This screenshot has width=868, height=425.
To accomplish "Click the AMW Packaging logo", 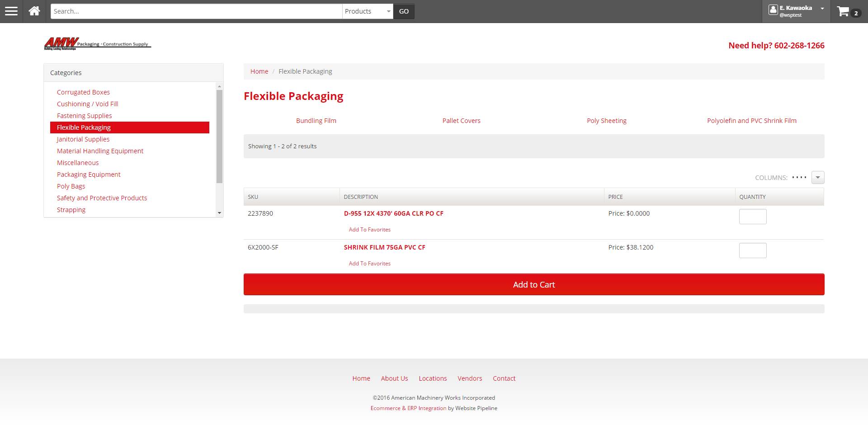I will click(x=98, y=43).
